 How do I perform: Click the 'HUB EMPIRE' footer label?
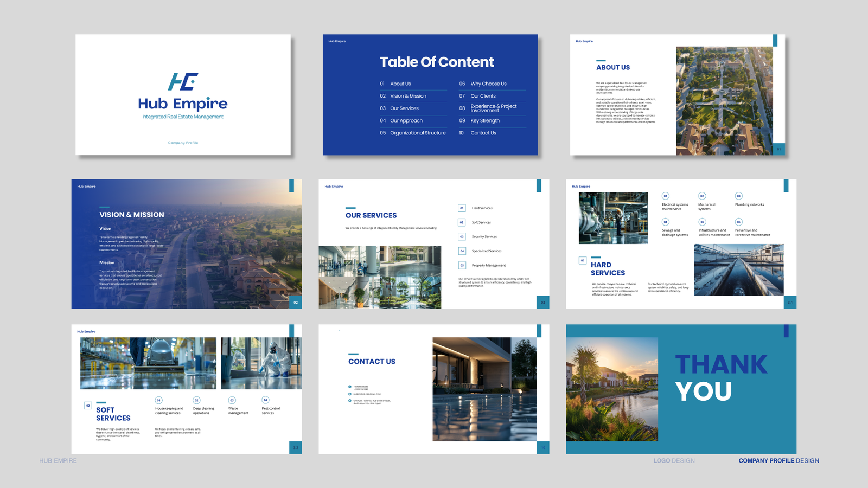[58, 461]
